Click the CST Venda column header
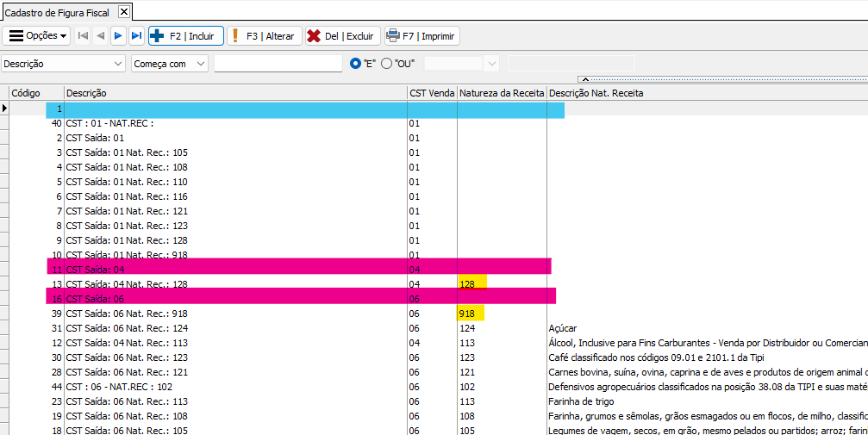The width and height of the screenshot is (868, 435). point(431,93)
